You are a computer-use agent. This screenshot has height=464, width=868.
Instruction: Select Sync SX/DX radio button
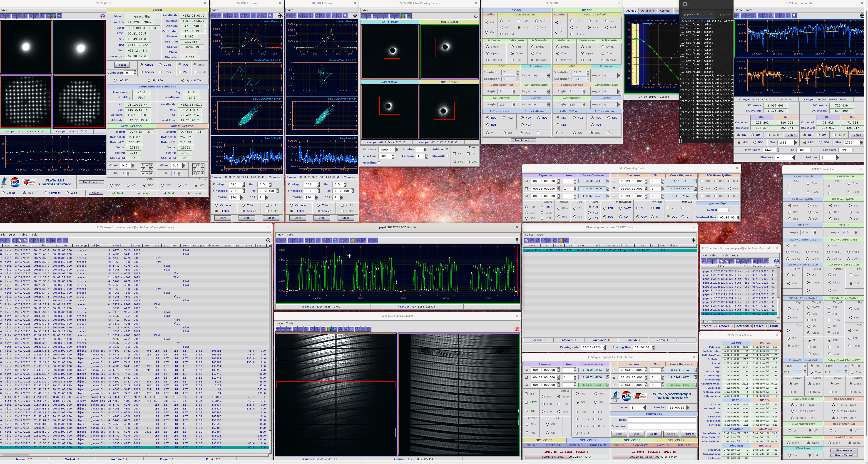coord(183,81)
